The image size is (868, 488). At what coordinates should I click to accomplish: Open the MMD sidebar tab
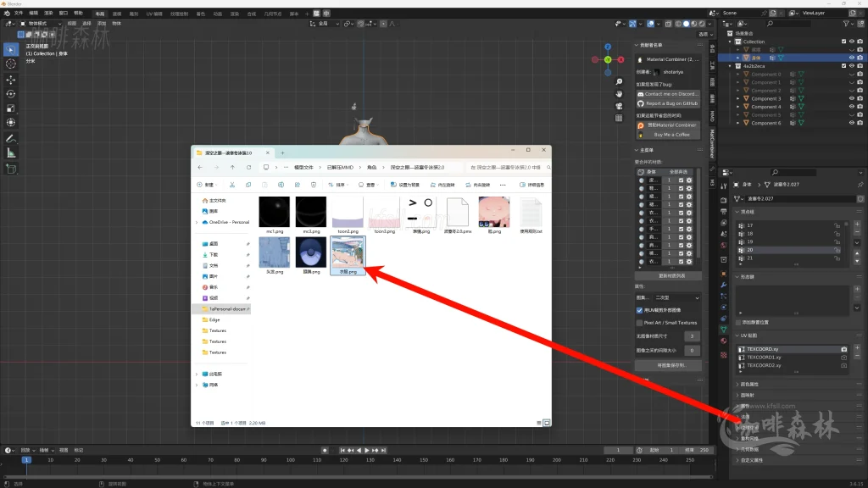click(x=712, y=115)
